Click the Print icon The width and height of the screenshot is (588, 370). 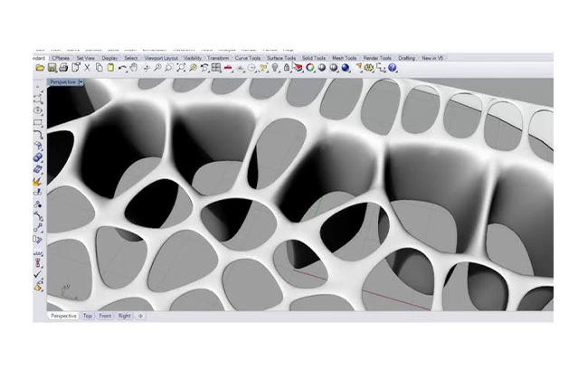point(63,68)
